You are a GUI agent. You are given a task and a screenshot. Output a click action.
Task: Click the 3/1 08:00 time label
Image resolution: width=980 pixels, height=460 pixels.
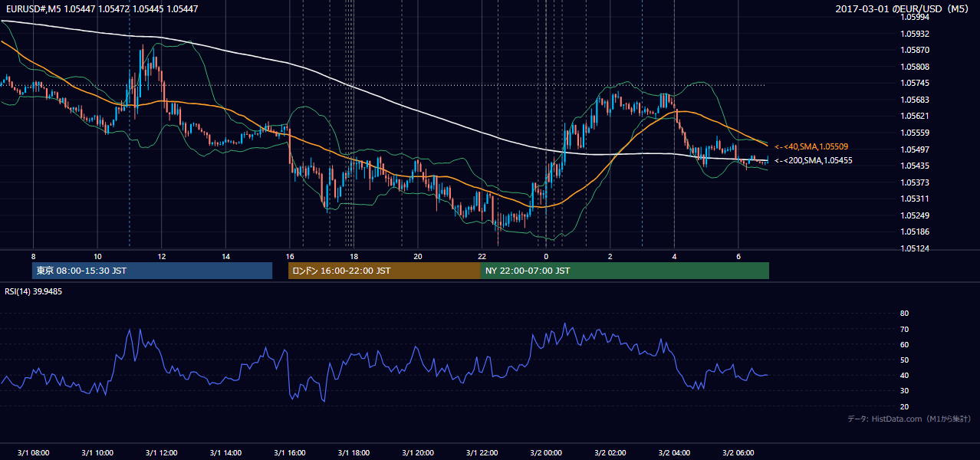pyautogui.click(x=33, y=453)
